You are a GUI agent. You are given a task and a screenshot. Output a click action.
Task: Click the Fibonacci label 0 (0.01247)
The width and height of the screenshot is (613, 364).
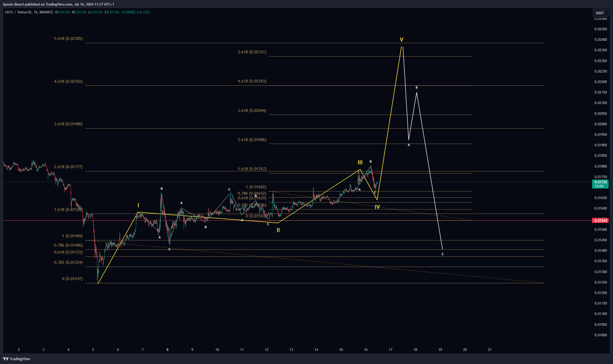[72, 279]
